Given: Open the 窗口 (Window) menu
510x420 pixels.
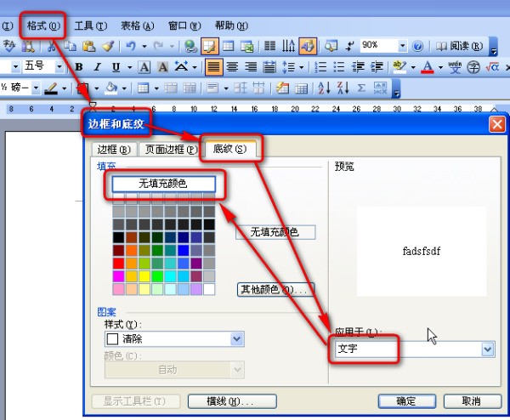Looking at the screenshot, I should tap(184, 26).
